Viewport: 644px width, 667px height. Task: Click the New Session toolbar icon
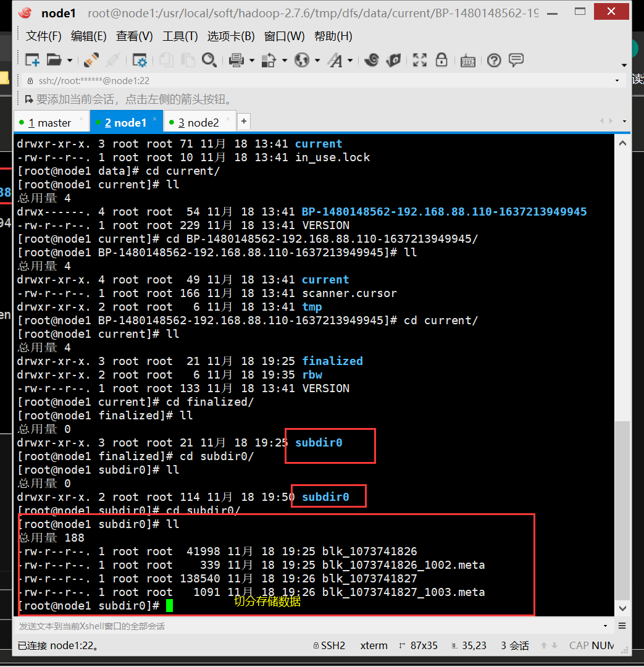tap(32, 60)
